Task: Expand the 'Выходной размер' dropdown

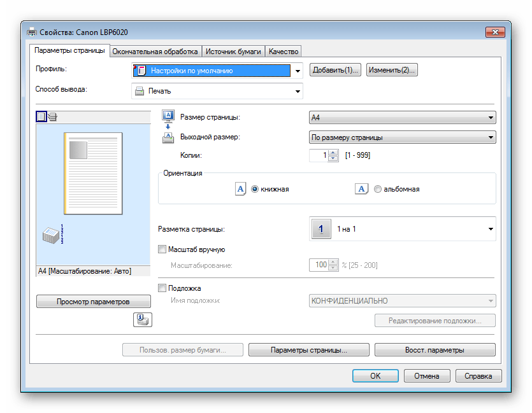Action: 401,137
